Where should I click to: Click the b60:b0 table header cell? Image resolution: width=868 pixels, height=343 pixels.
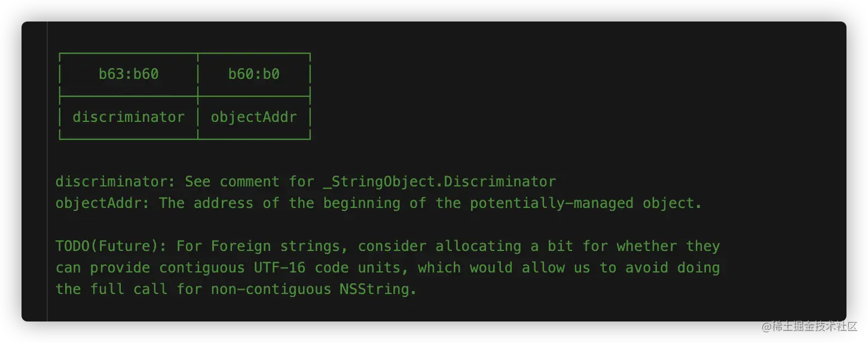pyautogui.click(x=254, y=74)
